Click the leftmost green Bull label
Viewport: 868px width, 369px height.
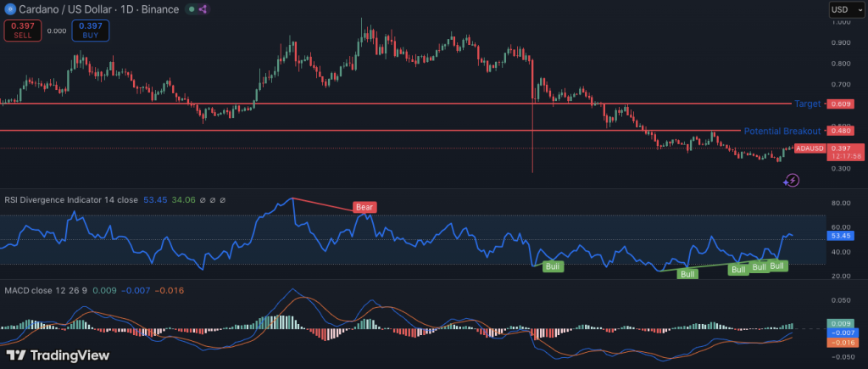pyautogui.click(x=553, y=266)
